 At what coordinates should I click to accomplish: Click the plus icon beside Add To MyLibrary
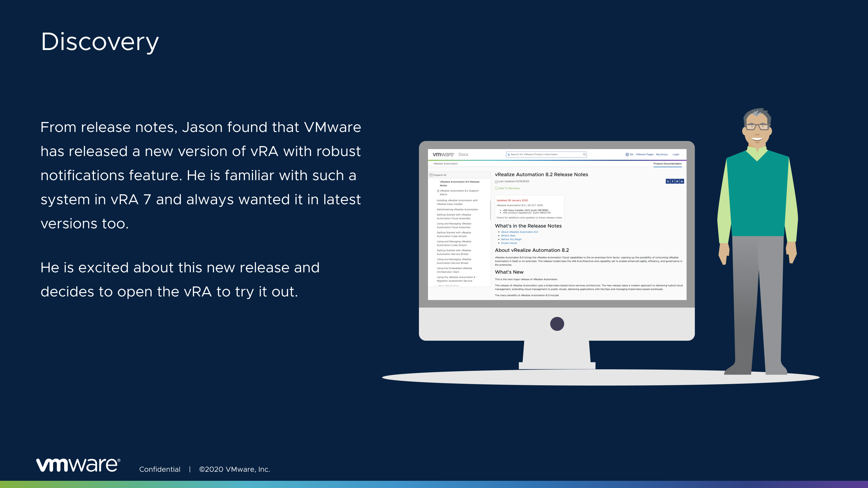pos(496,188)
